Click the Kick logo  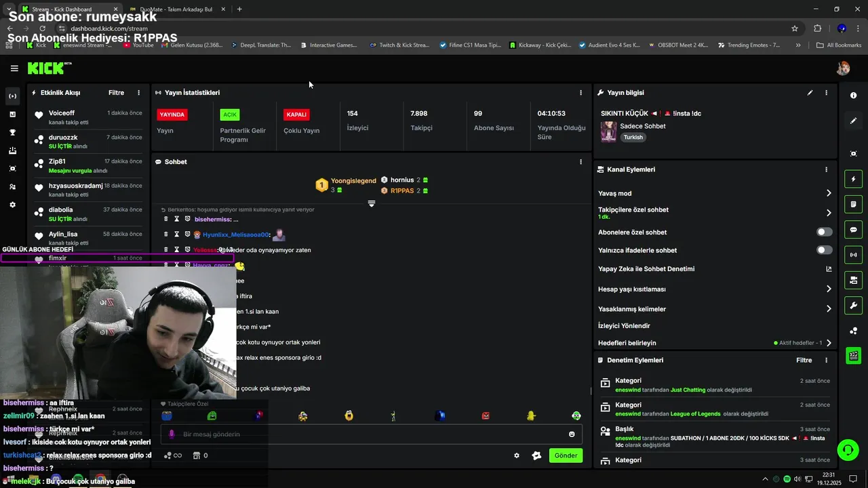click(x=49, y=68)
